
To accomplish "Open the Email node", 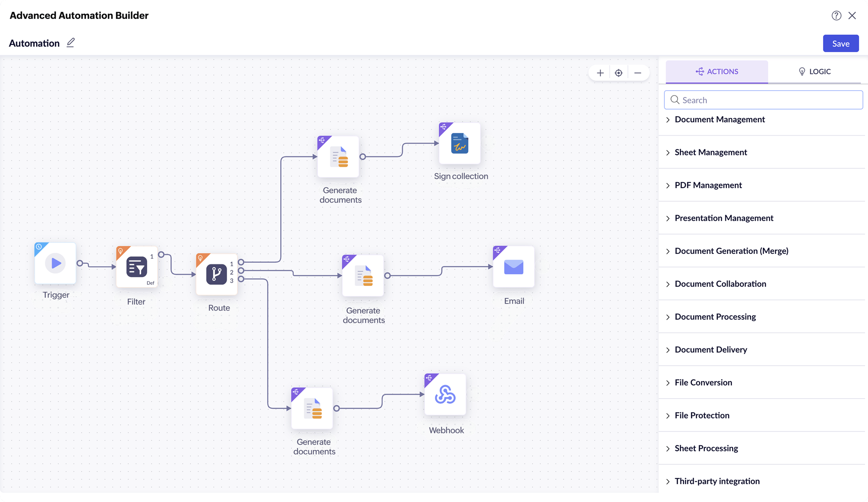I will [x=514, y=267].
